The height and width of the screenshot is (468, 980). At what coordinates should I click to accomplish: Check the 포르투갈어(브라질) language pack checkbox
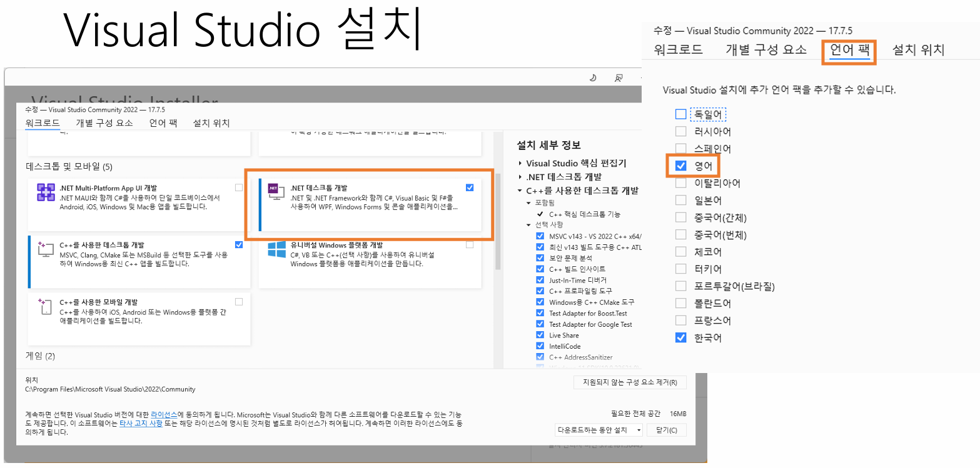tap(681, 286)
